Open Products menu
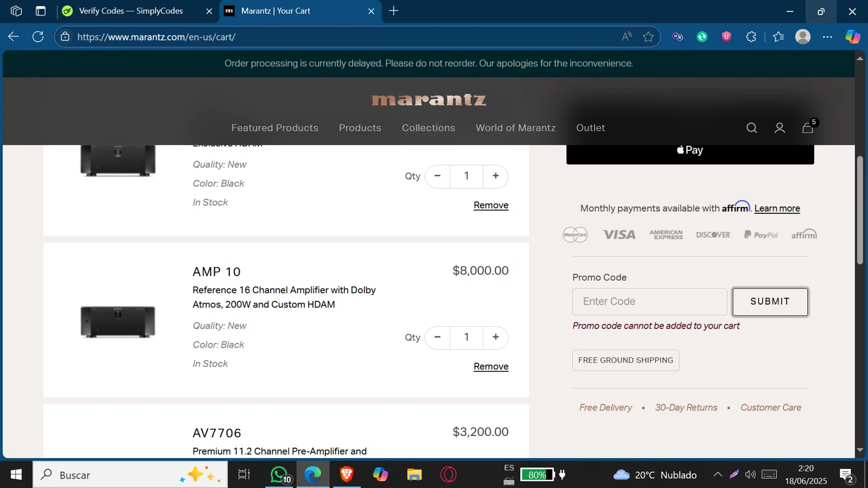 360,128
